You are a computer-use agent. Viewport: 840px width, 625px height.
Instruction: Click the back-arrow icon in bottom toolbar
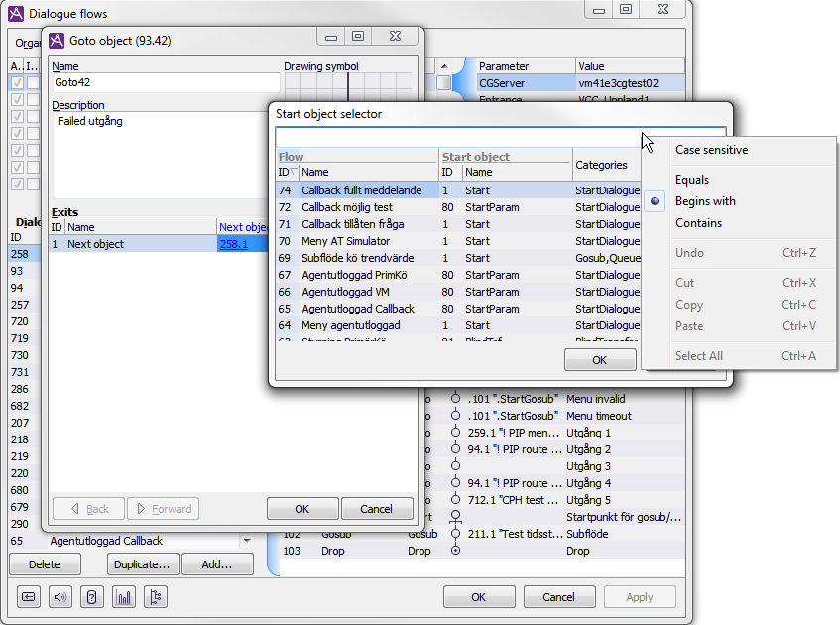click(28, 597)
